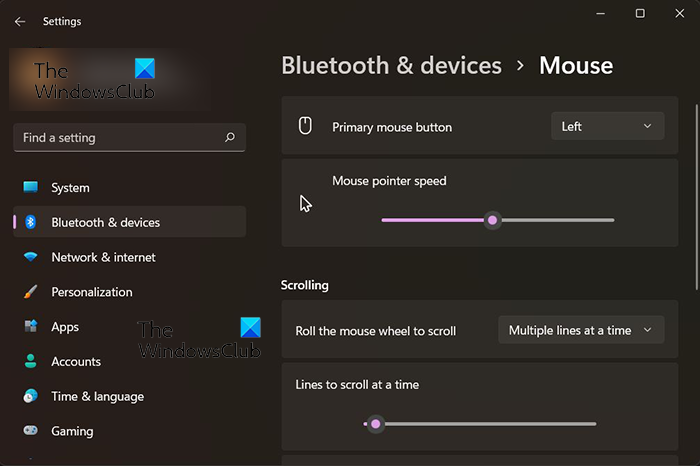The width and height of the screenshot is (700, 466).
Task: Open the Primary mouse button dropdown
Action: click(607, 127)
